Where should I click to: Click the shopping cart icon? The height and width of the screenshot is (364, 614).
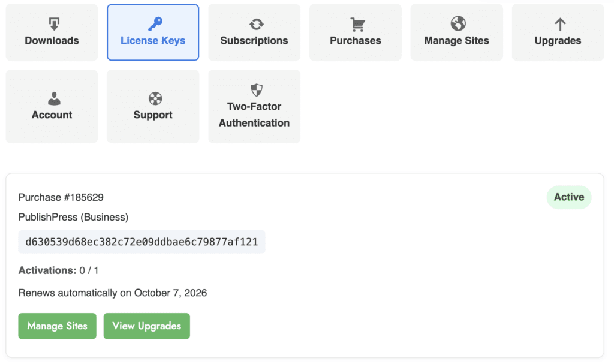click(357, 24)
